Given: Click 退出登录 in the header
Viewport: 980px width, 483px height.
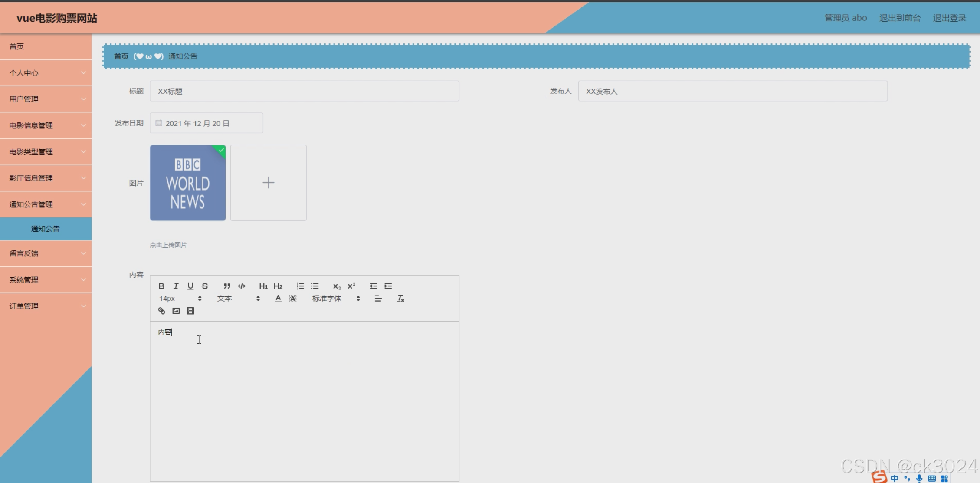Looking at the screenshot, I should [x=949, y=18].
